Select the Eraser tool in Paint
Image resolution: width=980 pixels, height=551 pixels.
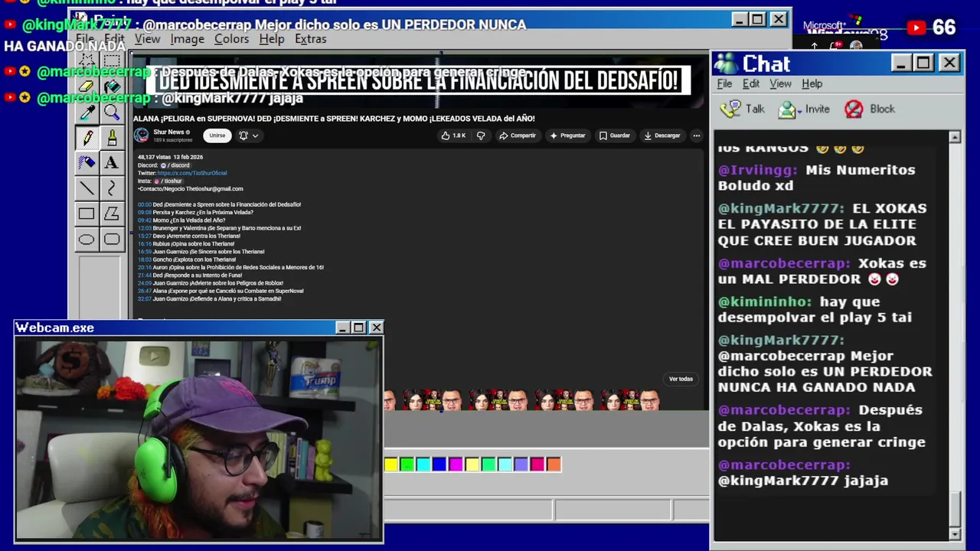click(87, 87)
